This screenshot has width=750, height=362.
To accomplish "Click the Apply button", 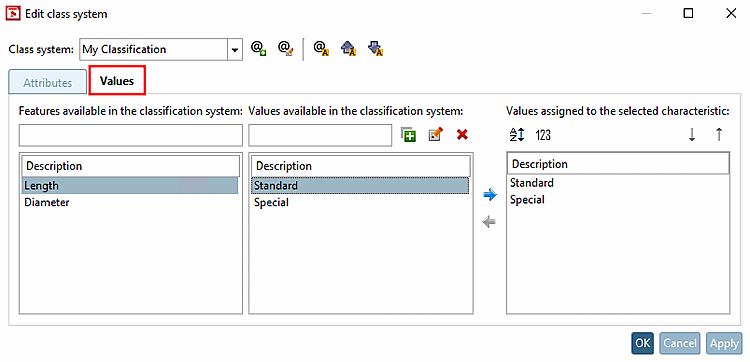I will pyautogui.click(x=724, y=343).
